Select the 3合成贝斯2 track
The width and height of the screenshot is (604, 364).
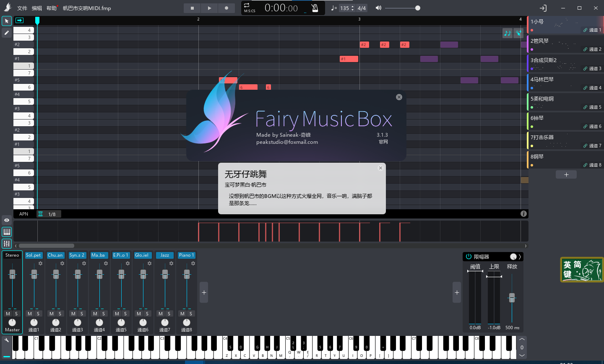tap(565, 63)
